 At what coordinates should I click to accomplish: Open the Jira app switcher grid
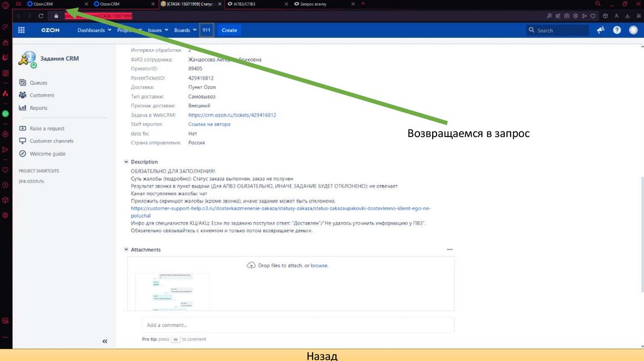21,30
